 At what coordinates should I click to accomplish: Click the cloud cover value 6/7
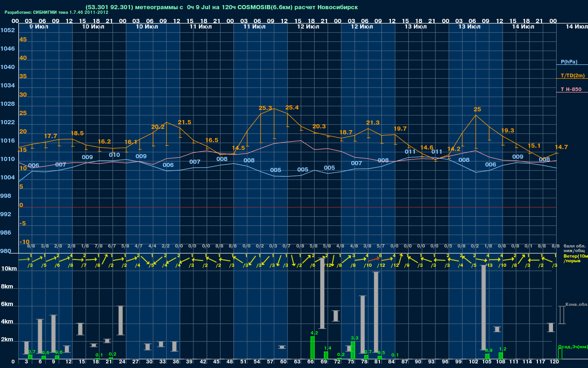tap(112, 247)
